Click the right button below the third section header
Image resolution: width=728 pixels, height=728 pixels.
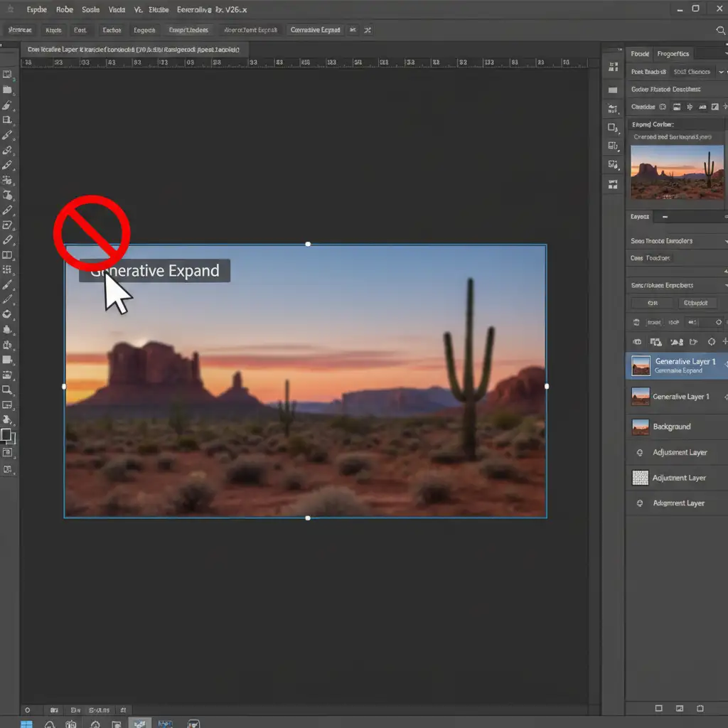pos(694,303)
